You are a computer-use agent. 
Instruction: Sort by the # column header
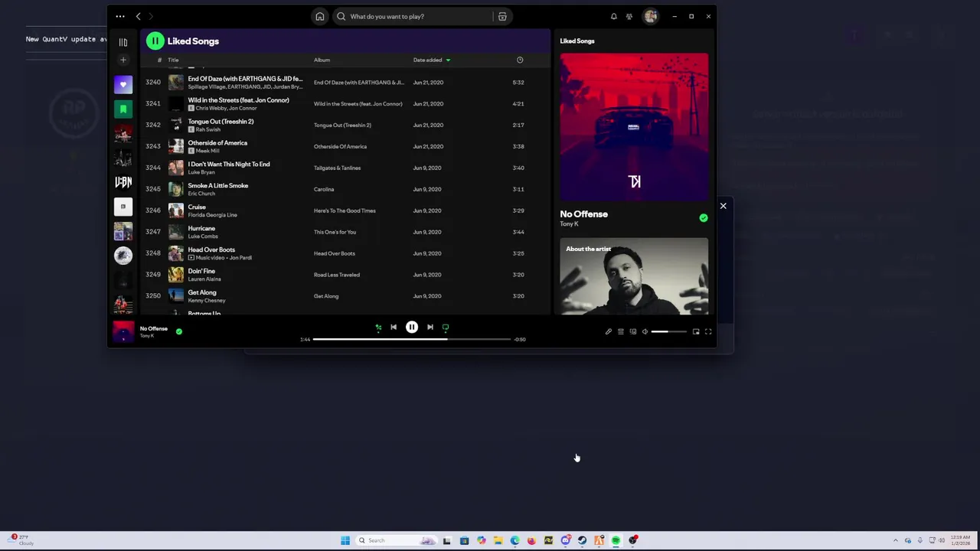tap(159, 60)
